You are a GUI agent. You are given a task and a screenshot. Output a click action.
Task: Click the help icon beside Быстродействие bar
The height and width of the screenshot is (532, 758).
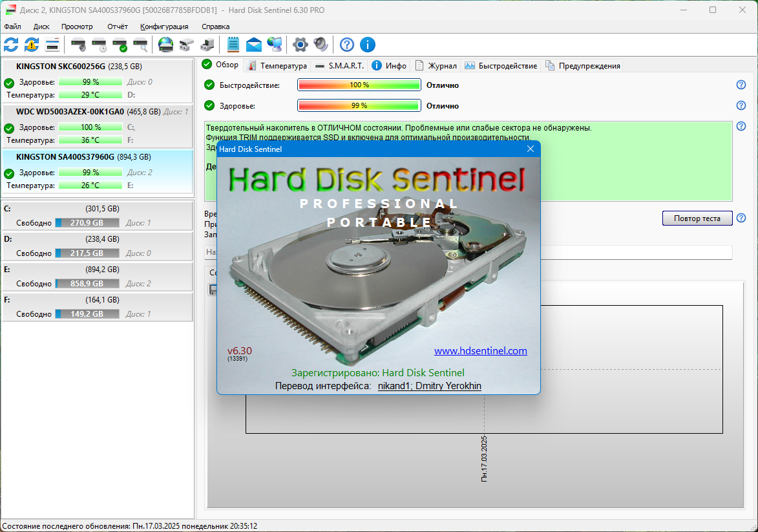(741, 85)
